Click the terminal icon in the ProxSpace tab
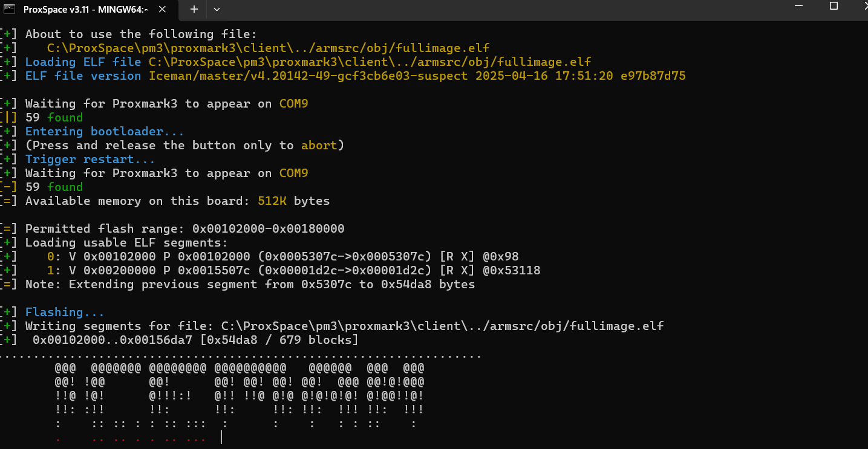 (8, 9)
